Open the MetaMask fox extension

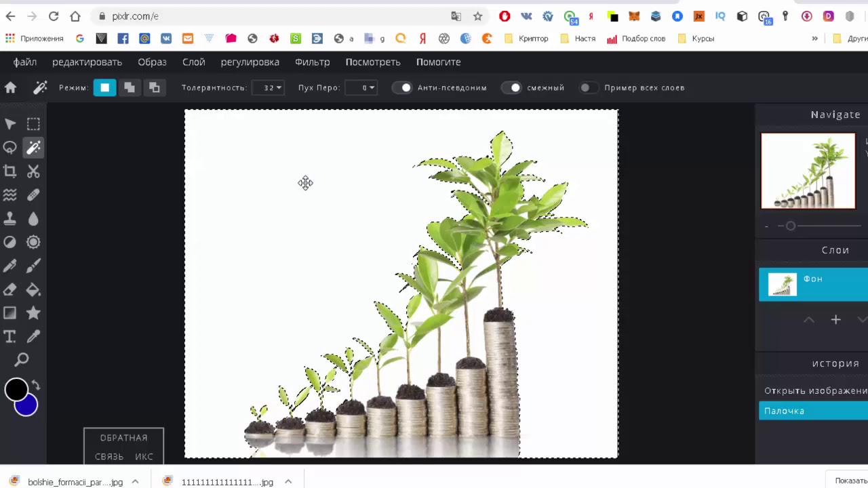coord(634,16)
